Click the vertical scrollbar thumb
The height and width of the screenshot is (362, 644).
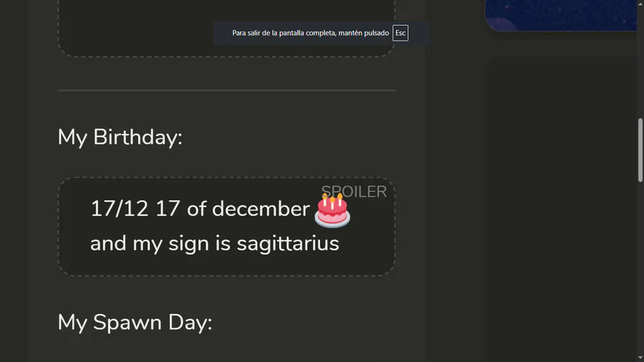(x=640, y=150)
